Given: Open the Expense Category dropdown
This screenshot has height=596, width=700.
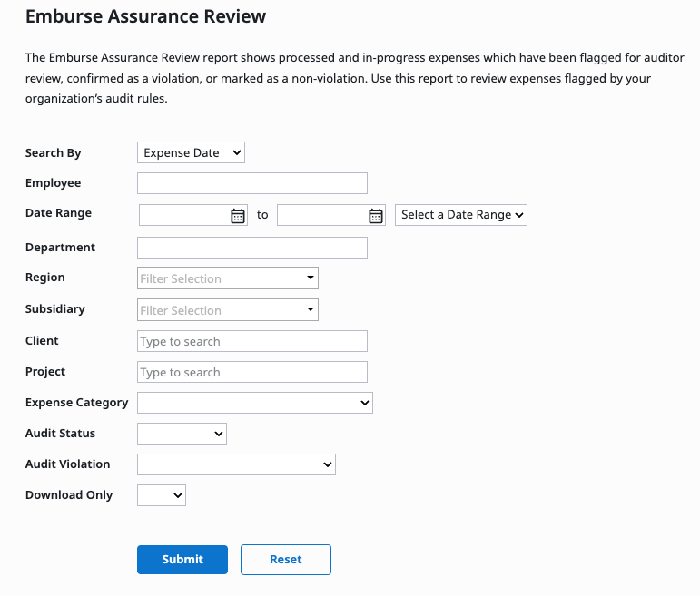Looking at the screenshot, I should [254, 403].
